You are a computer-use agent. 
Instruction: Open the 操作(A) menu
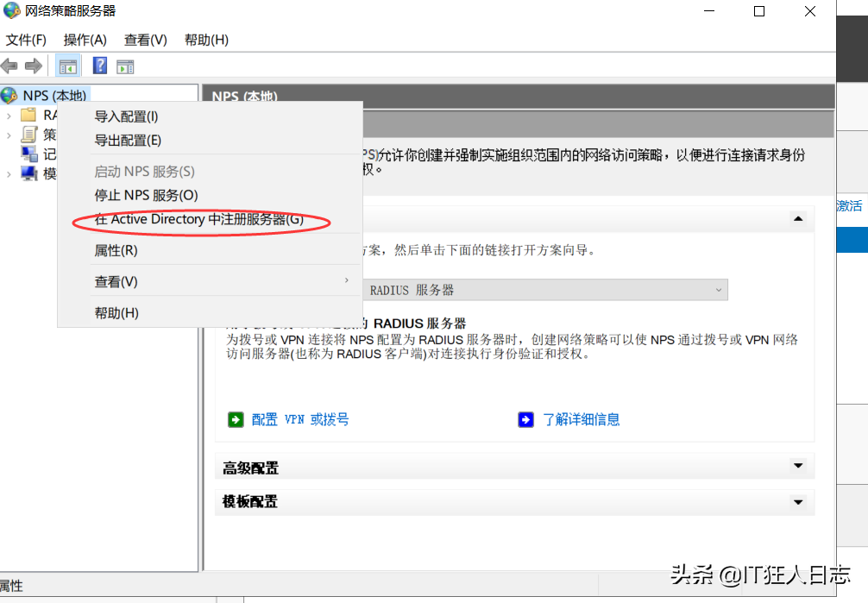85,40
